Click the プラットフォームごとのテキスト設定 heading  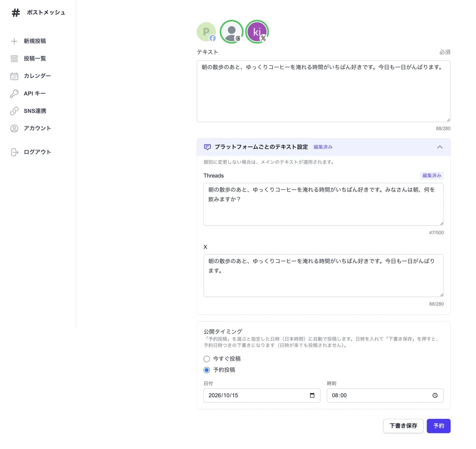[x=261, y=147]
